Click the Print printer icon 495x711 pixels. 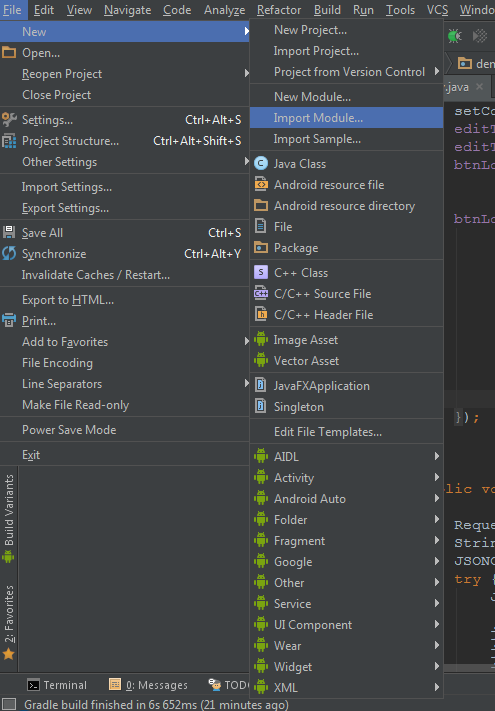pyautogui.click(x=9, y=321)
